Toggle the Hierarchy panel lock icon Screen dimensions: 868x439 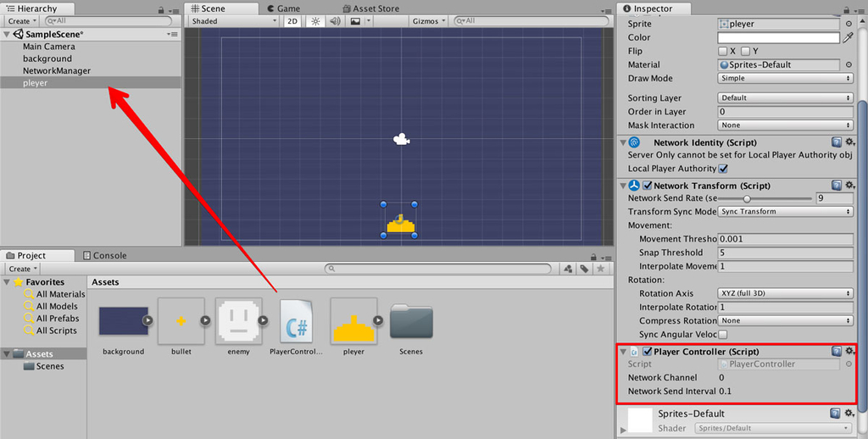(161, 10)
